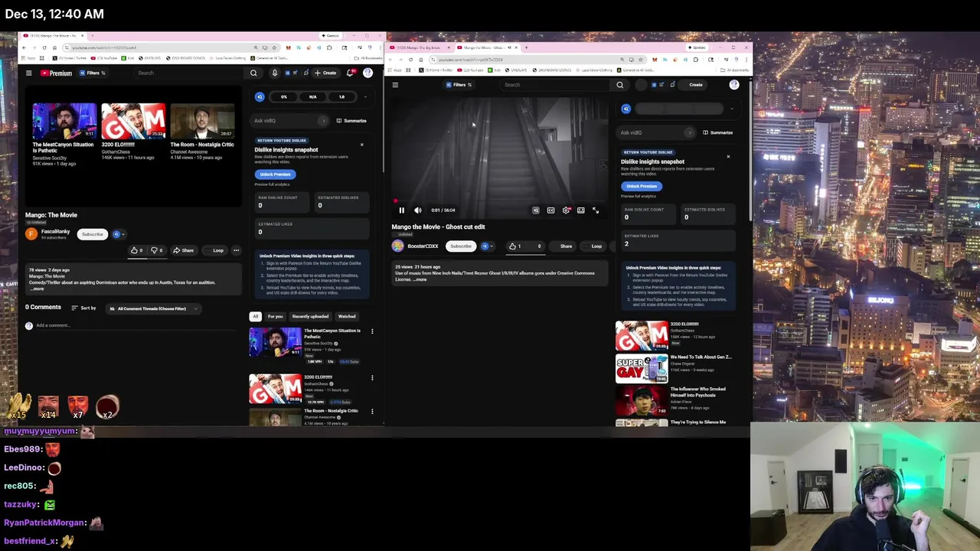The image size is (980, 551).
Task: Click the YouTube Premium logo in left window
Action: [56, 73]
